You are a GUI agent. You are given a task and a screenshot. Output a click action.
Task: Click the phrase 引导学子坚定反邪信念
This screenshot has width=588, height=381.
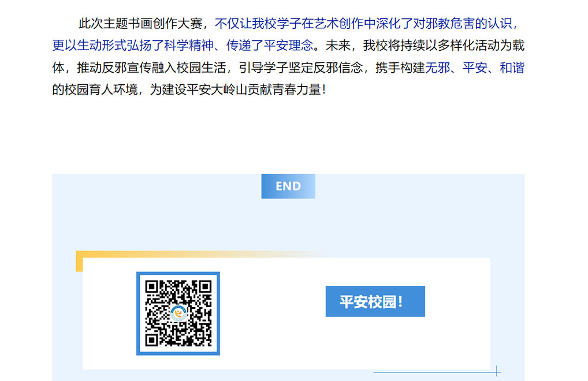point(301,68)
